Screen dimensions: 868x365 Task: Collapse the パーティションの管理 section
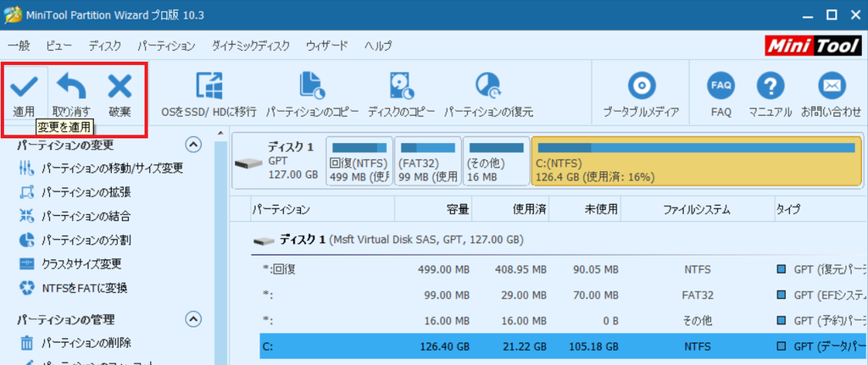[192, 319]
